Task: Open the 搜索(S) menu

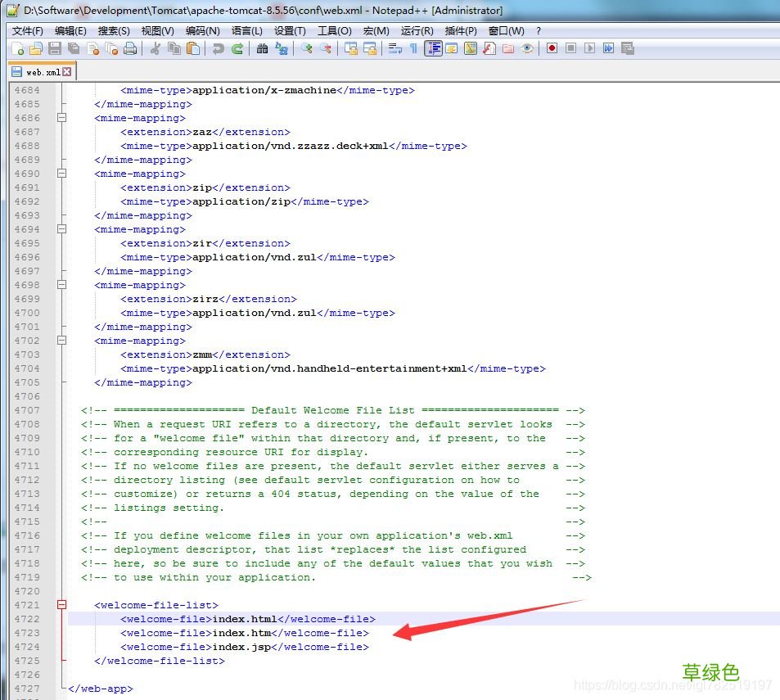Action: (113, 30)
